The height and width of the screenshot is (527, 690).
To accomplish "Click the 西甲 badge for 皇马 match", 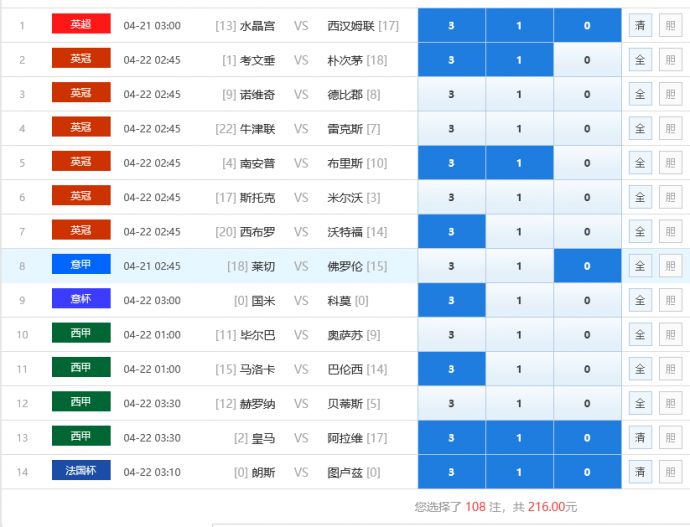I will 81,437.
